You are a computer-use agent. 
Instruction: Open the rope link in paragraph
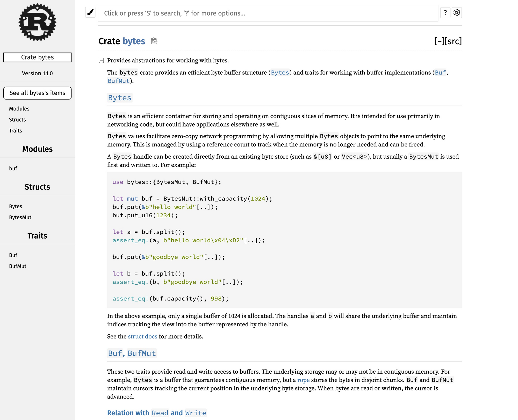pyautogui.click(x=303, y=380)
